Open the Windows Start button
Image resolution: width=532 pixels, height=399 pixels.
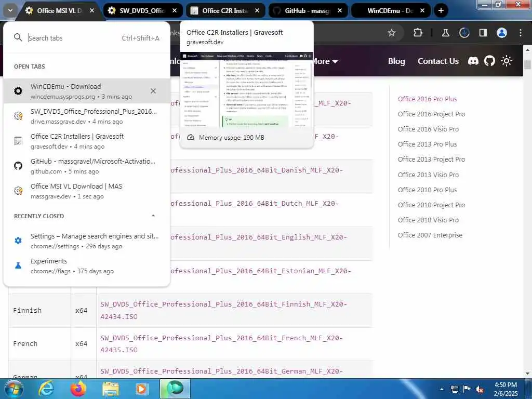click(x=14, y=389)
